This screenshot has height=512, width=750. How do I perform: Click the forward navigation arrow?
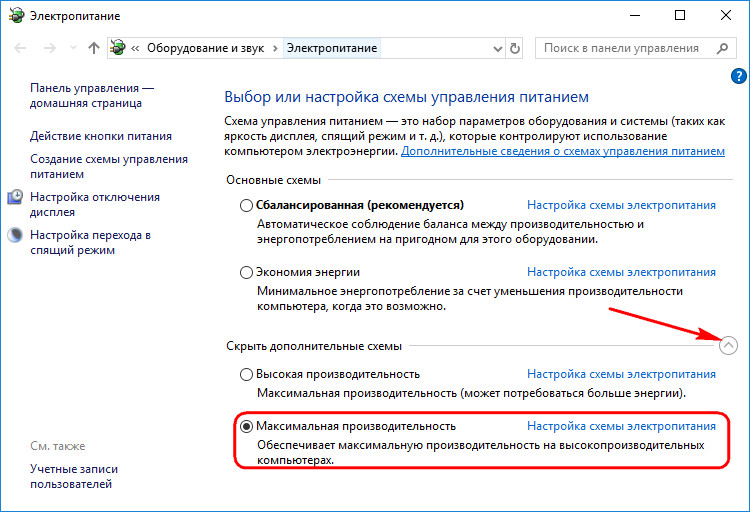click(x=50, y=48)
